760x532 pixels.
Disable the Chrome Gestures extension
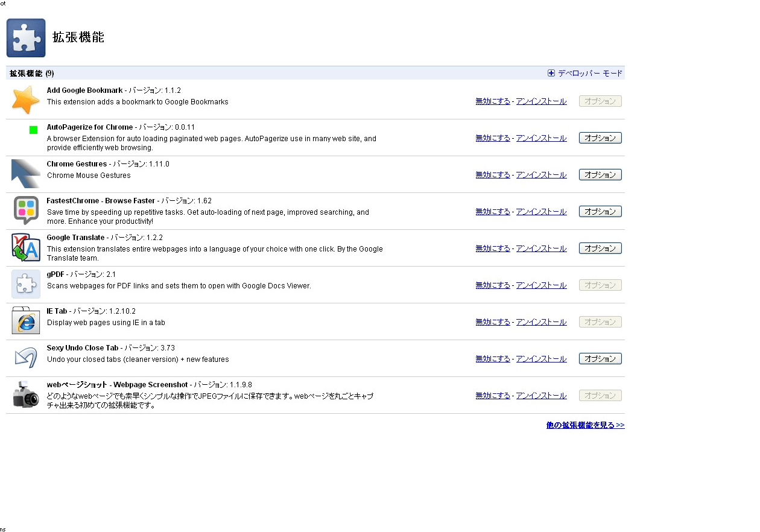pyautogui.click(x=493, y=175)
